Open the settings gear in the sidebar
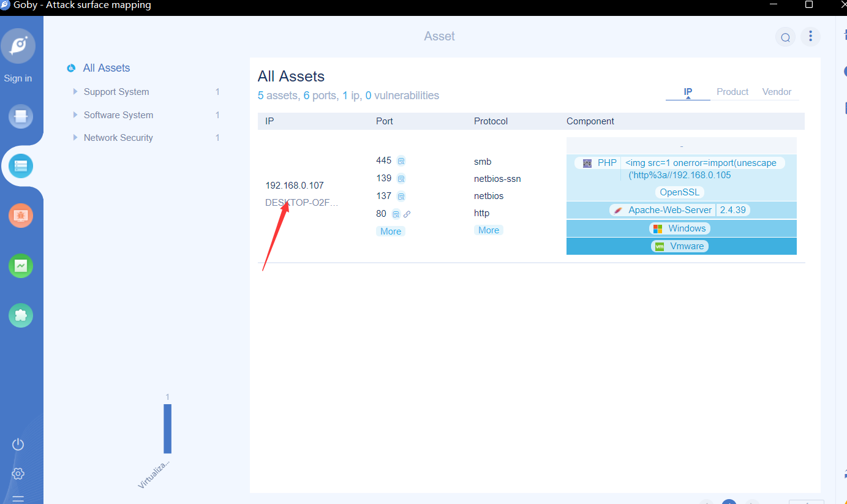 point(18,473)
